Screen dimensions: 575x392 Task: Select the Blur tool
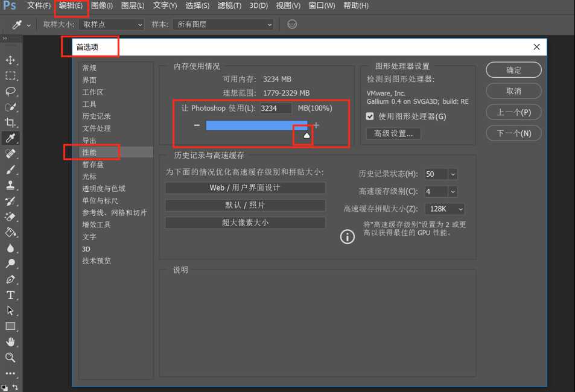coord(10,248)
